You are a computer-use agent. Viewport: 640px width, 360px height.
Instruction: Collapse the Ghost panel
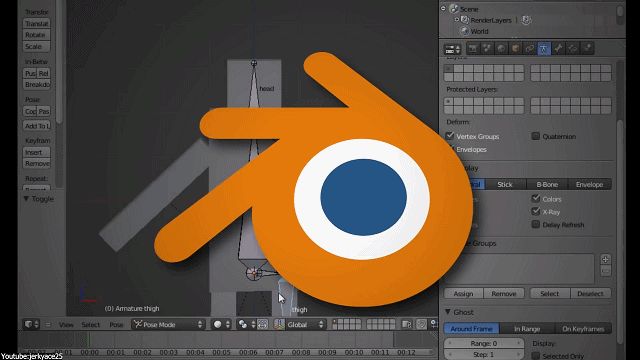point(448,312)
